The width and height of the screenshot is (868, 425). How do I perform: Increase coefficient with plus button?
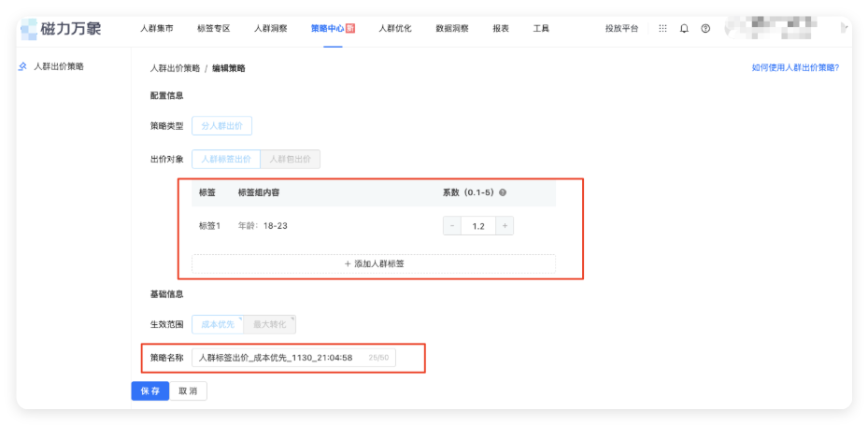[x=505, y=226]
